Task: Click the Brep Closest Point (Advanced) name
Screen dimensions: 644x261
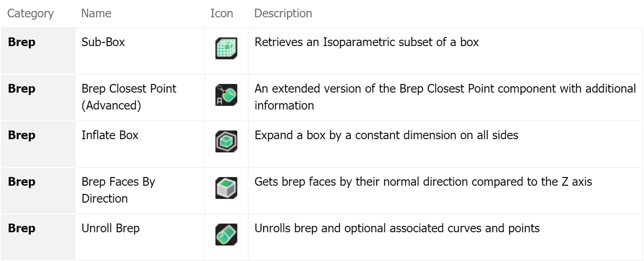Action: pos(128,97)
